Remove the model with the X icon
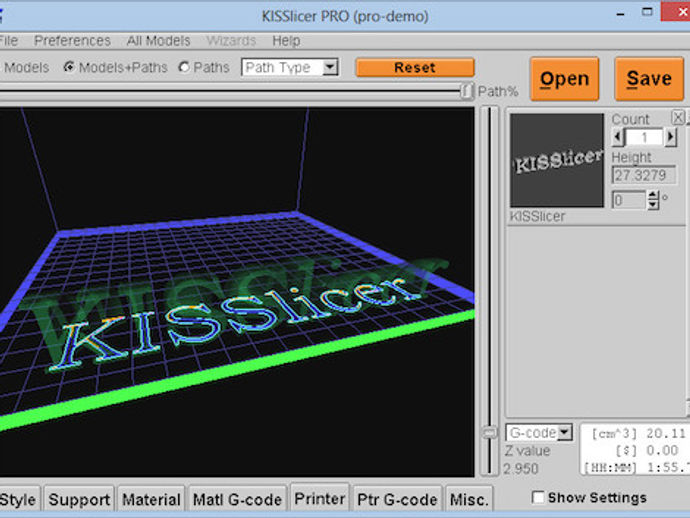 [678, 118]
